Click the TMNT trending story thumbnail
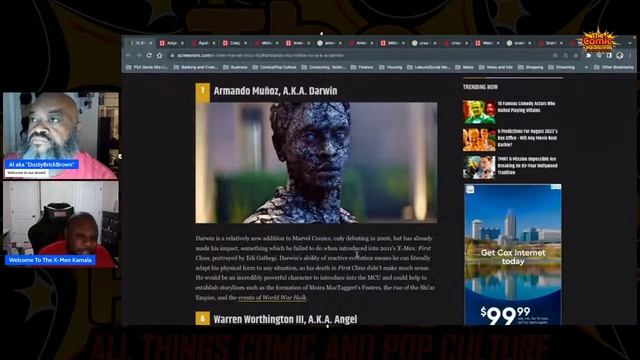Image resolution: width=640 pixels, height=360 pixels. point(479,167)
